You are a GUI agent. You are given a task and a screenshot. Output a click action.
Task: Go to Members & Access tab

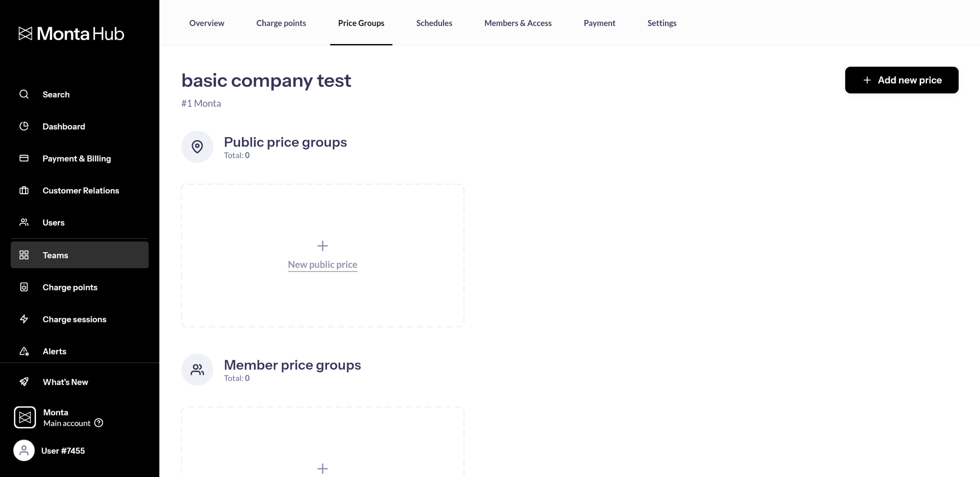[x=518, y=23]
